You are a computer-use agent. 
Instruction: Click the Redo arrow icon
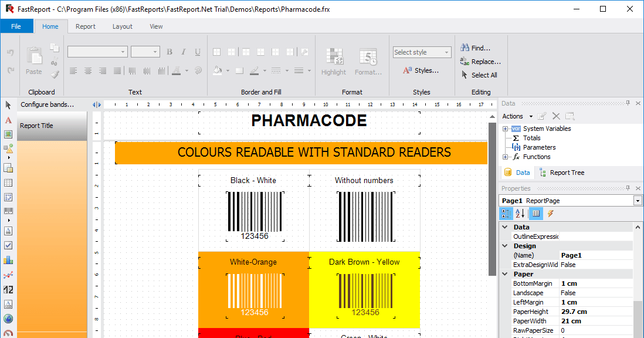pyautogui.click(x=11, y=70)
